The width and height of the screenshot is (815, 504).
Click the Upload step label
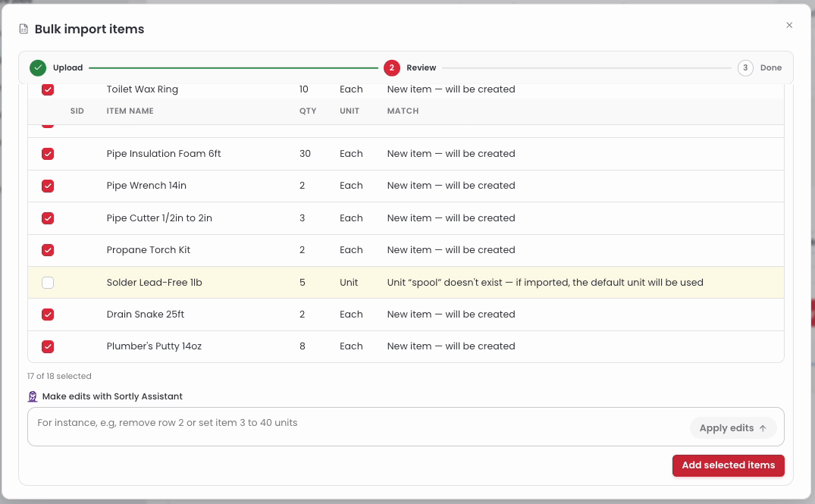coord(67,68)
